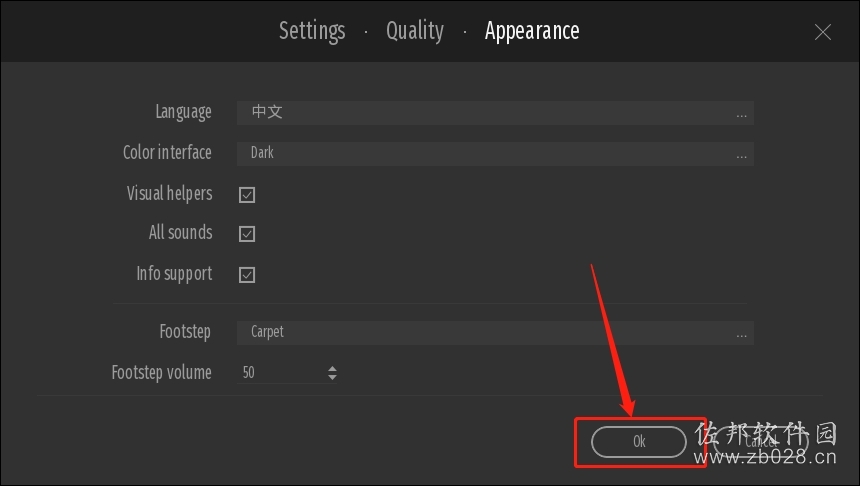
Task: Expand the Language dropdown showing 中文
Action: point(495,112)
